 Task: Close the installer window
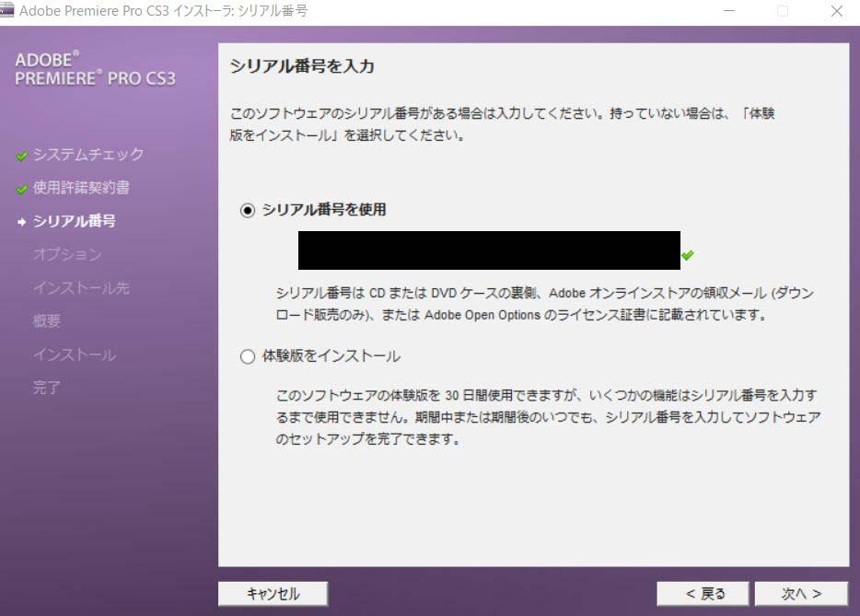tap(836, 10)
